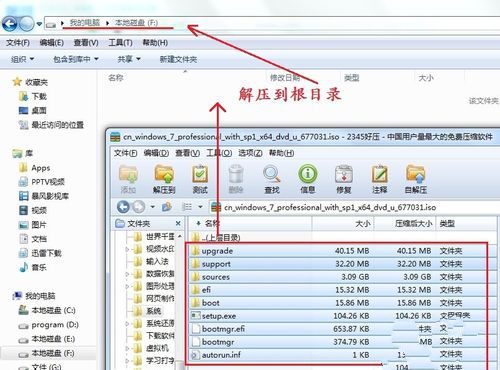
Task: Click the 查找 (find) magnifier icon
Action: click(272, 179)
